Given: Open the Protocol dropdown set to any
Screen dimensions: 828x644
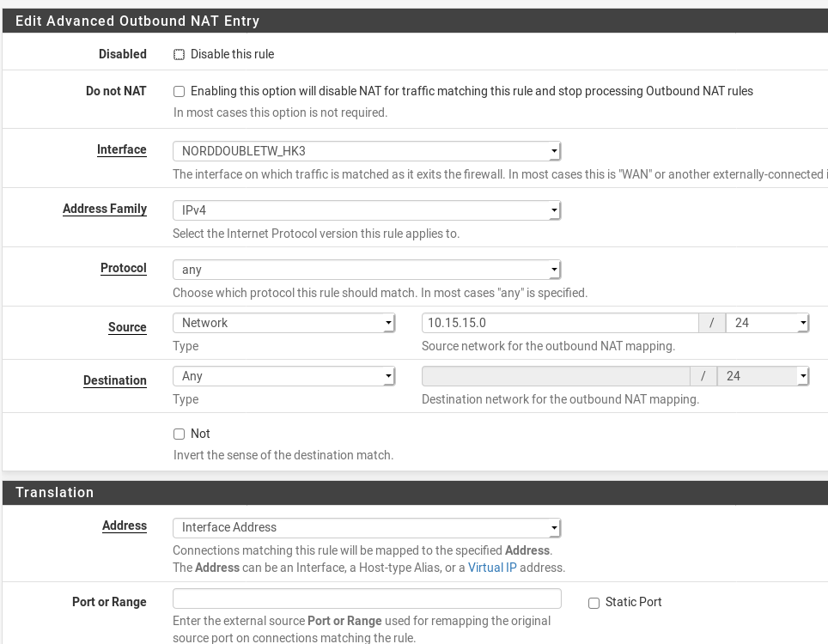Looking at the screenshot, I should (367, 269).
